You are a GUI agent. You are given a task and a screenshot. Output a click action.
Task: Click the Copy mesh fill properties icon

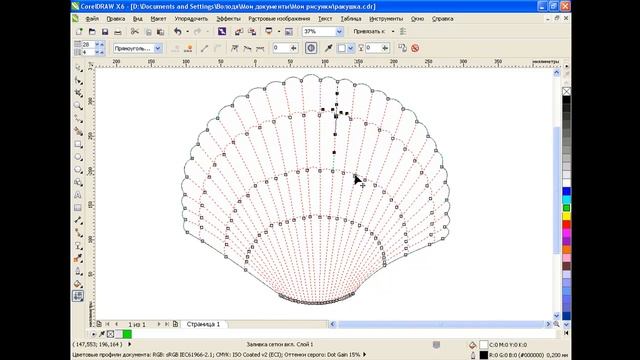pos(402,48)
